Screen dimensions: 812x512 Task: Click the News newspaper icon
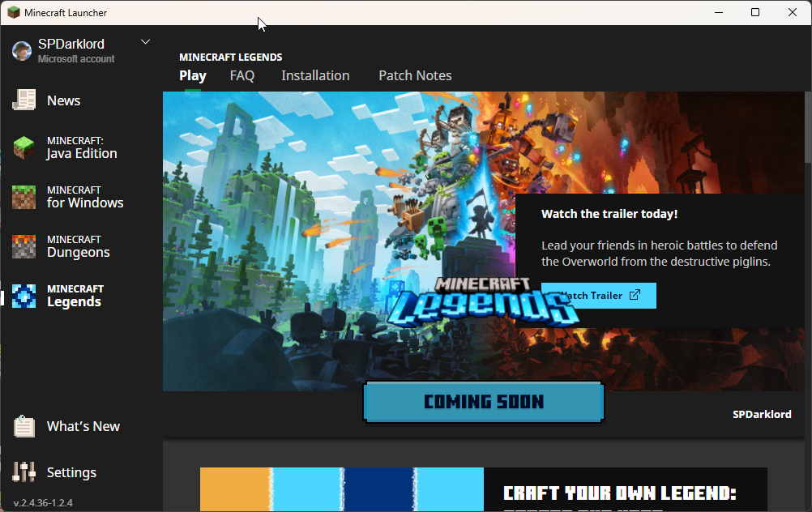(24, 100)
